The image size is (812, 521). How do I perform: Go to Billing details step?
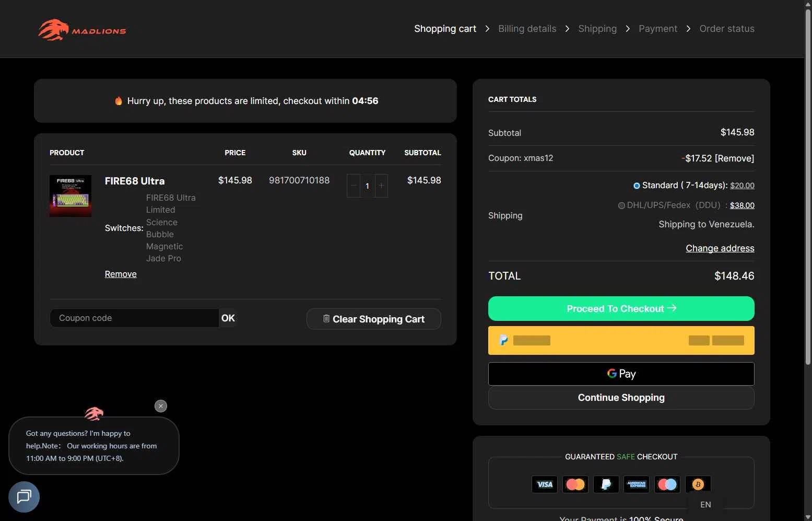click(x=527, y=29)
